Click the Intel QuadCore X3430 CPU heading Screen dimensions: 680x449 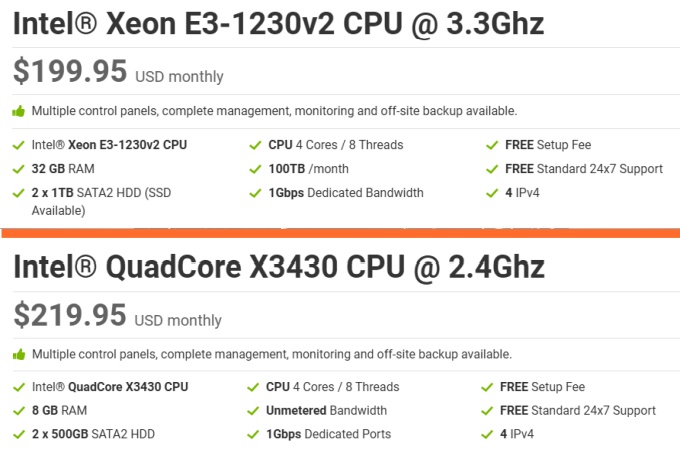coord(278,267)
